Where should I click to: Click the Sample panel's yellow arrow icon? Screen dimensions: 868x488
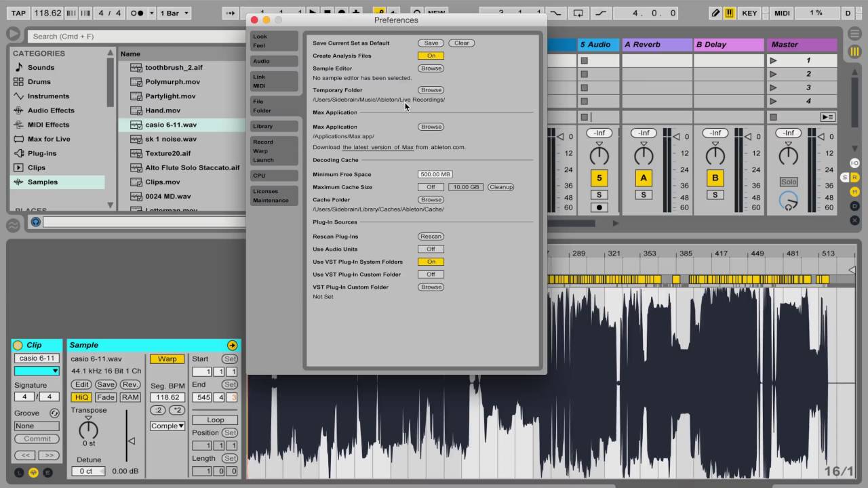pos(232,345)
